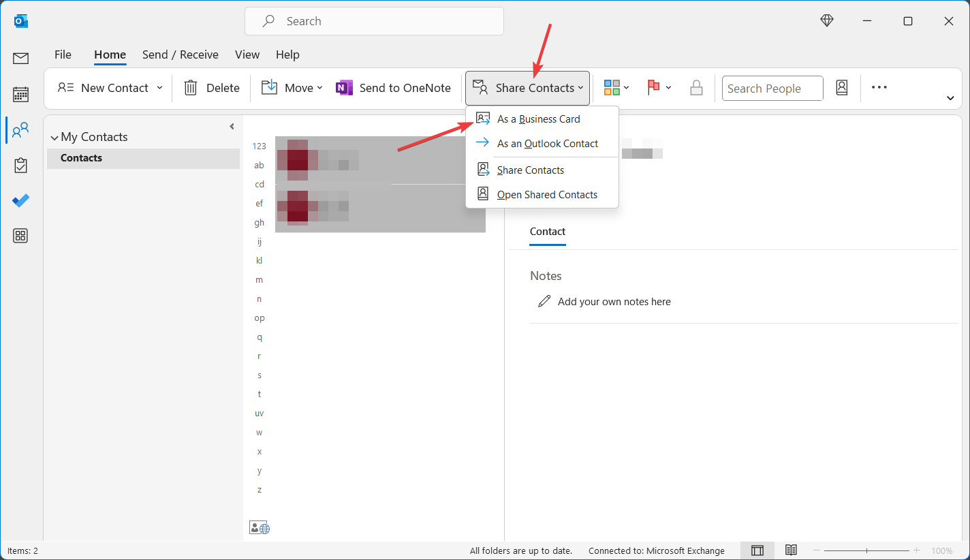Jump to m in index
970x560 pixels.
[x=259, y=279]
